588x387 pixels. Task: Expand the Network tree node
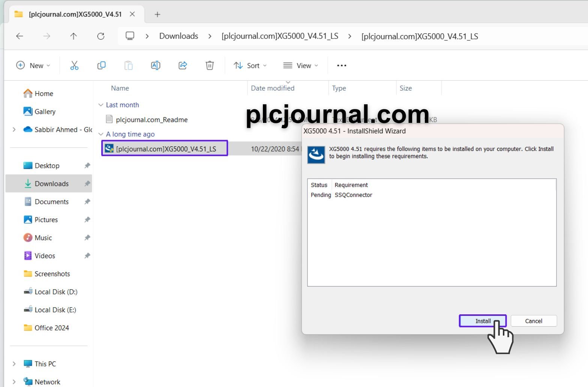[x=14, y=382]
